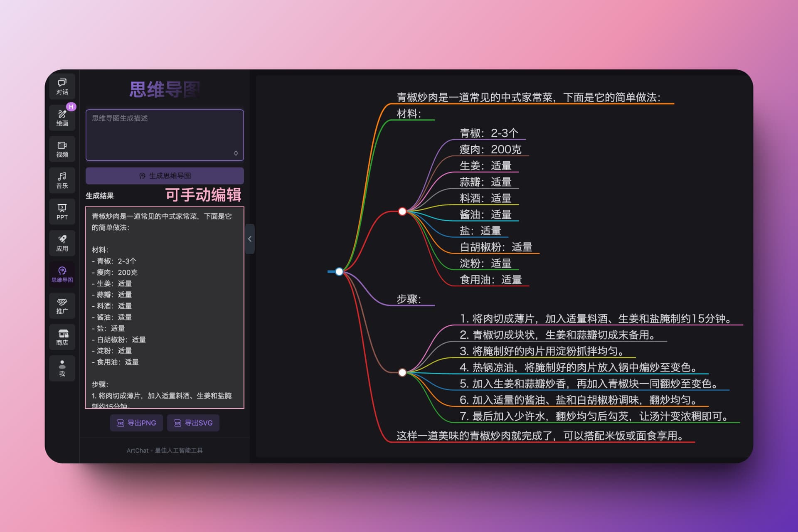Viewport: 798px width, 532px height.
Task: Collapse the left panel with chevron handle
Action: [250, 239]
